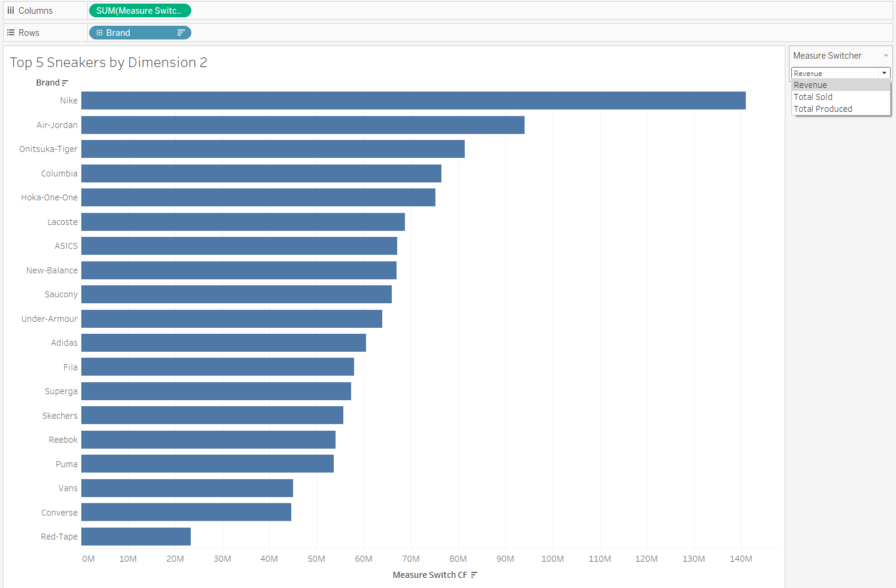Click the 100M axis tick label

(x=553, y=559)
